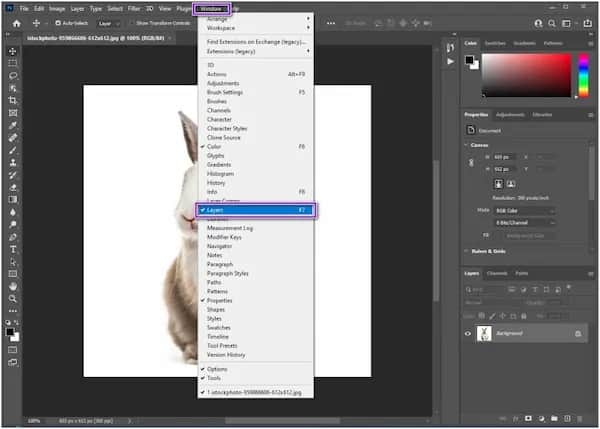Select the Clone Stamp tool
600x429 pixels.
pyautogui.click(x=13, y=162)
